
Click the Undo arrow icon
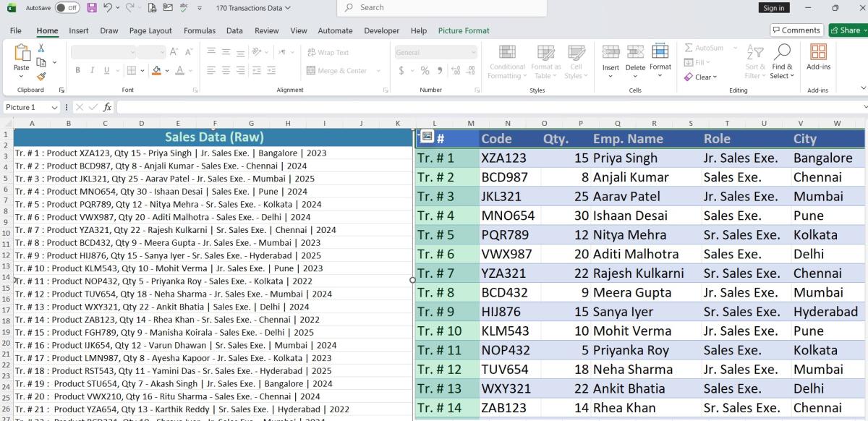click(108, 8)
